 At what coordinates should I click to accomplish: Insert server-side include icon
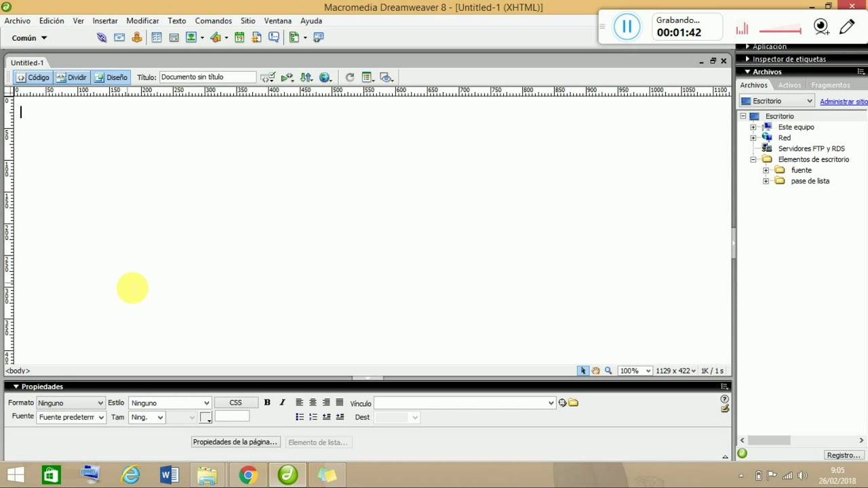tap(257, 38)
